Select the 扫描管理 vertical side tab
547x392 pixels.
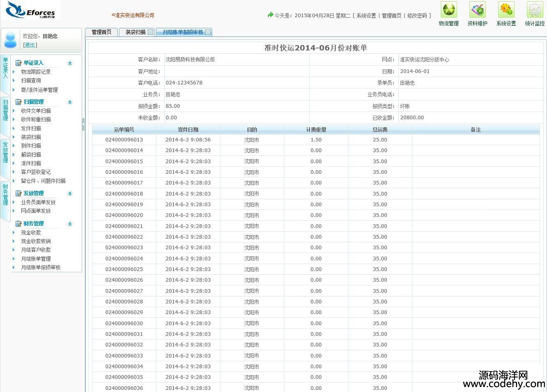tap(5, 111)
